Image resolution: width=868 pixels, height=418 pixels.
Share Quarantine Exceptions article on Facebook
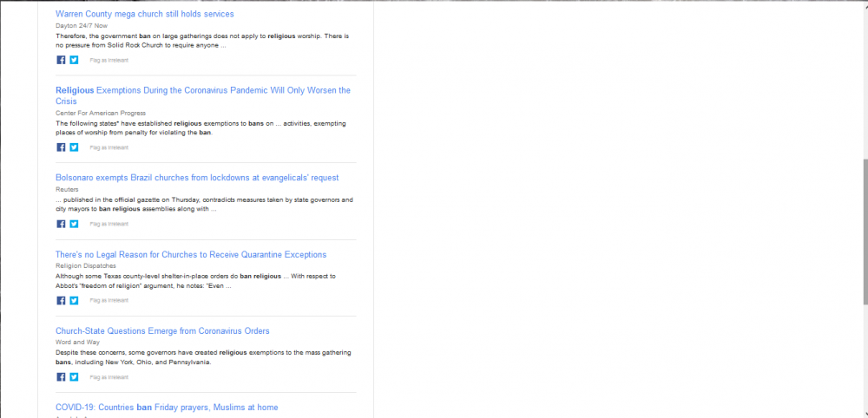point(61,300)
